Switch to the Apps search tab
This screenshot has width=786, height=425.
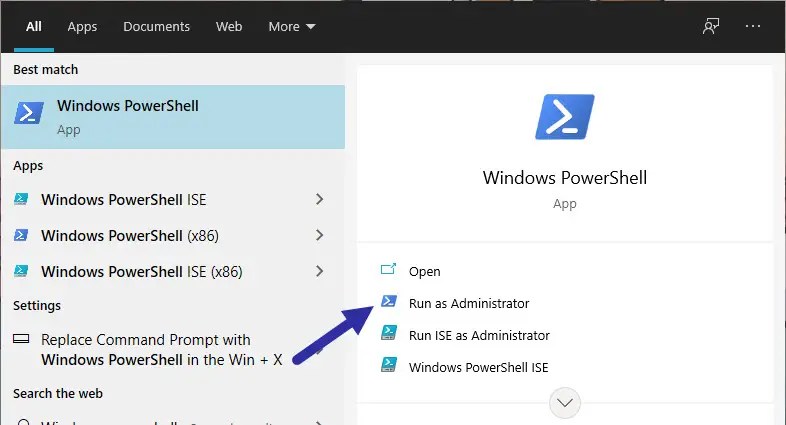point(82,27)
